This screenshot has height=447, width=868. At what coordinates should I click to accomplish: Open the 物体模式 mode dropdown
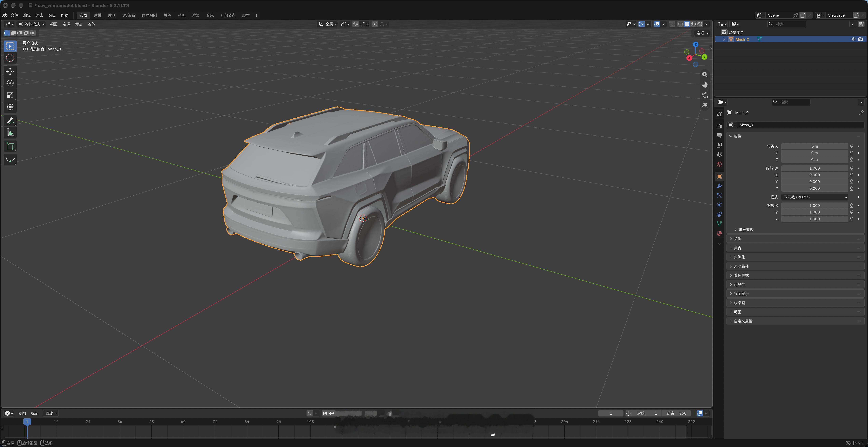click(x=31, y=24)
